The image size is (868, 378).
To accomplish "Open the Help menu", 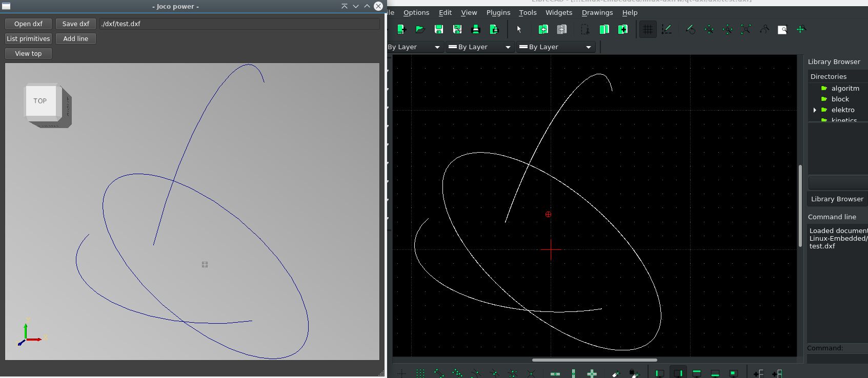I will coord(630,12).
